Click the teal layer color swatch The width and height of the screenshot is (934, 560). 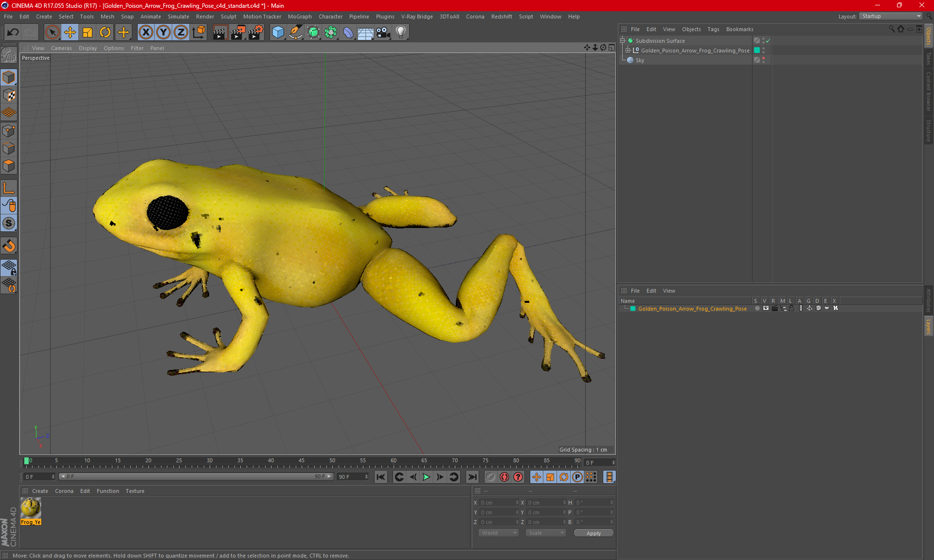tap(633, 309)
